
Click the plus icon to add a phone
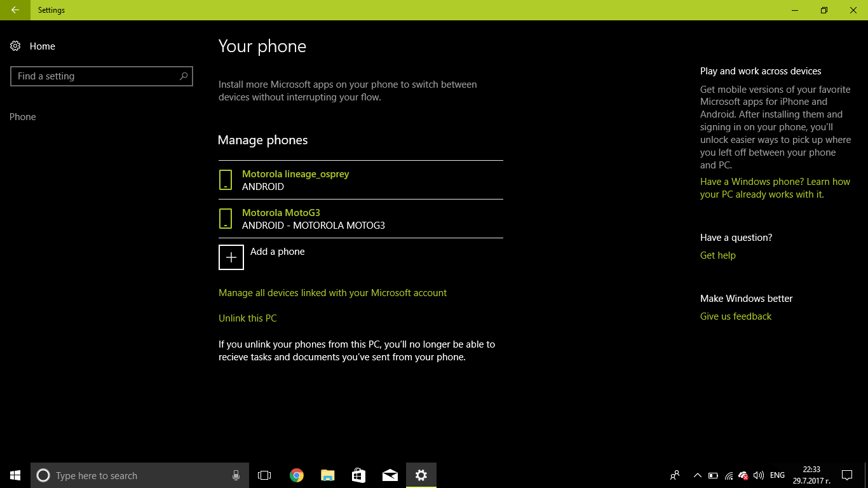point(231,257)
